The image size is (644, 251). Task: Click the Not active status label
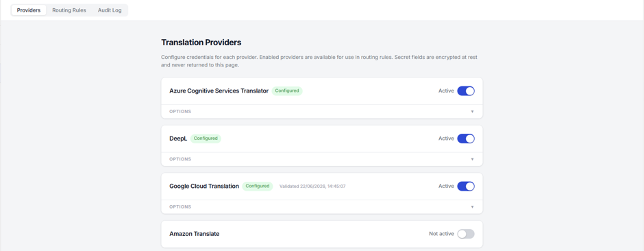[441, 234]
